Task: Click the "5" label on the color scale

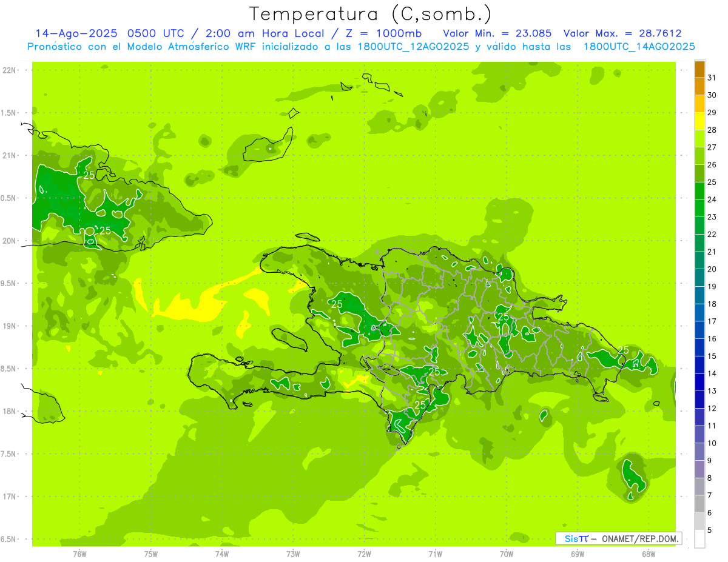Action: pyautogui.click(x=710, y=530)
